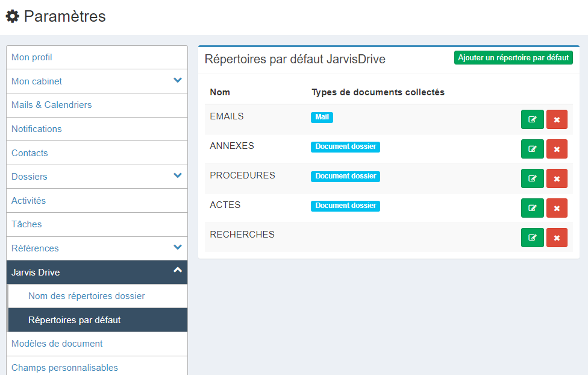588x375 pixels.
Task: Click Types de documents collectés header
Action: pos(378,92)
